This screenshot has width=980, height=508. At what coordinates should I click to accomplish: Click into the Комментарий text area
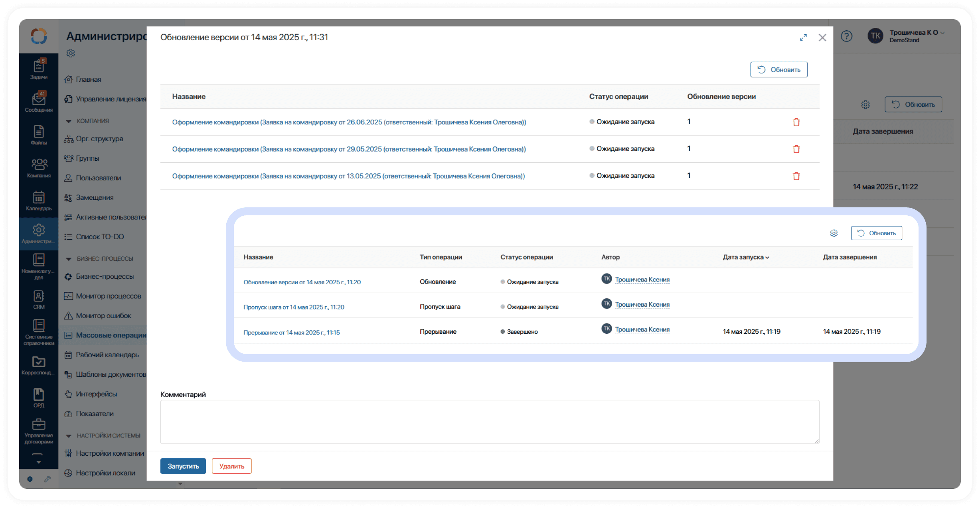[489, 422]
